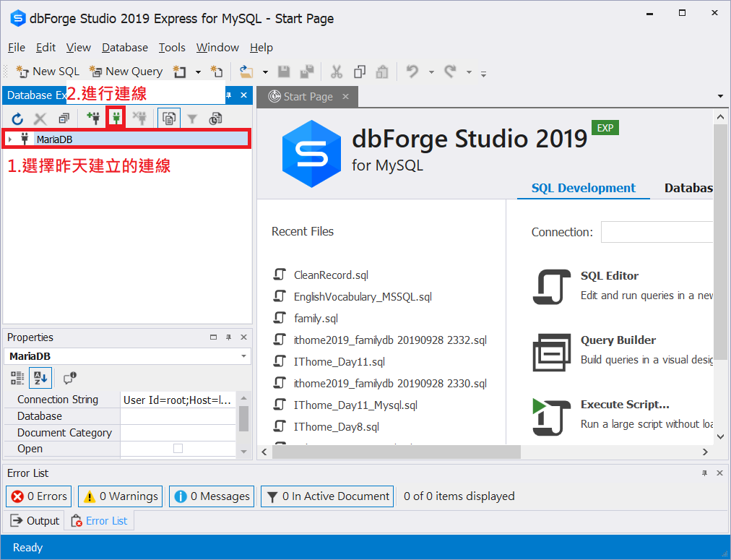Expand the Open File dropdown arrow

[265, 72]
